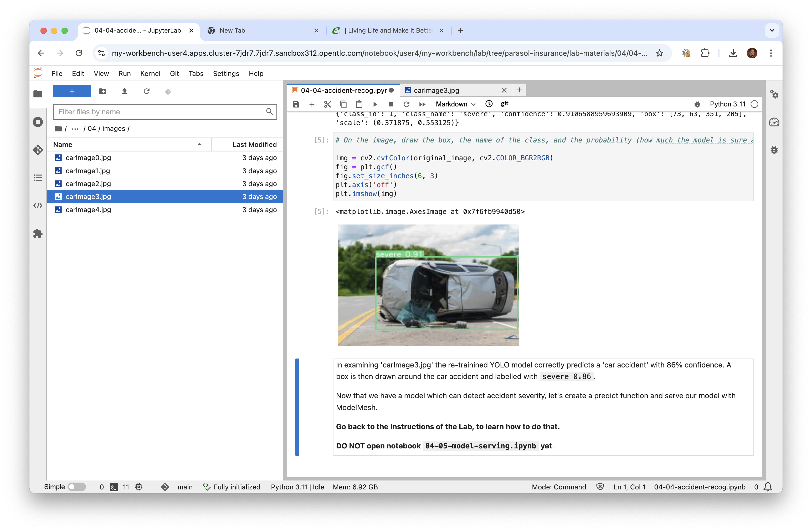Toggle Simple mode switch in status bar

(x=76, y=487)
